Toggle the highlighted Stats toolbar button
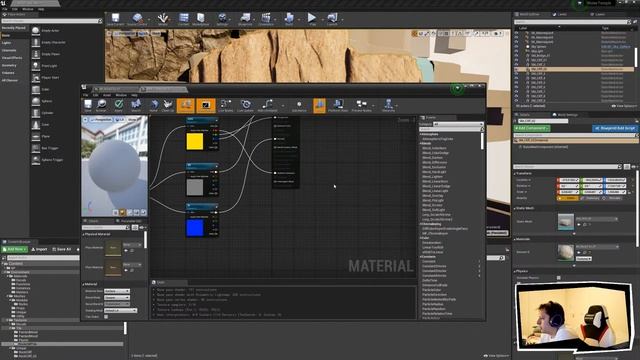The image size is (640, 360). pyautogui.click(x=319, y=105)
